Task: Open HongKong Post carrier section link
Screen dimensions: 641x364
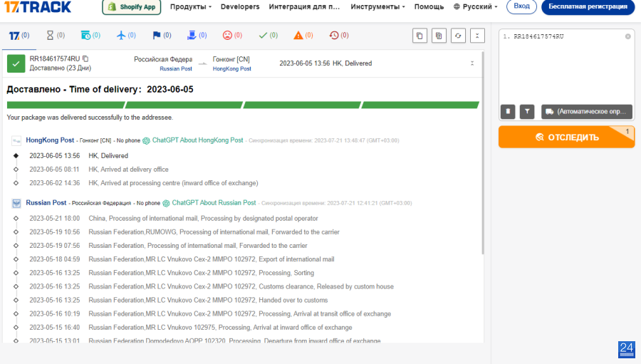Action: [x=50, y=140]
